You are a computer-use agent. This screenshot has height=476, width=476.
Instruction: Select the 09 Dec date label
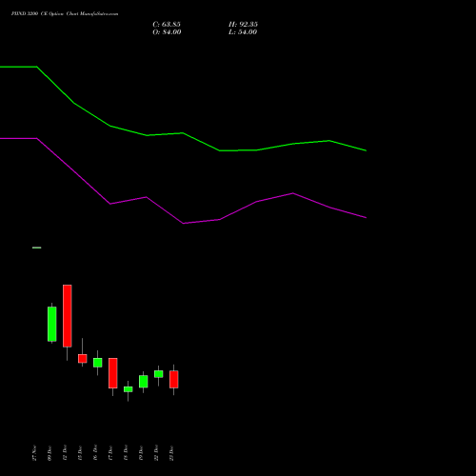pos(50,453)
